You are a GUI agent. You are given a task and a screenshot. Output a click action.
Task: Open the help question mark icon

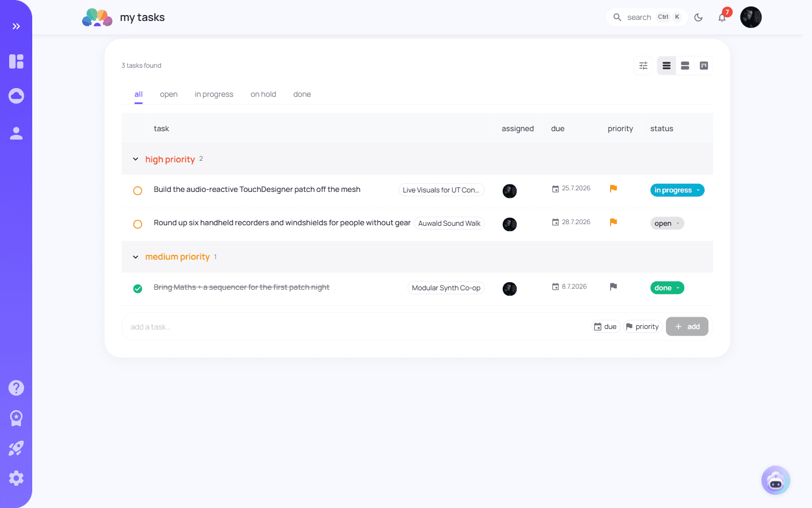coord(16,388)
